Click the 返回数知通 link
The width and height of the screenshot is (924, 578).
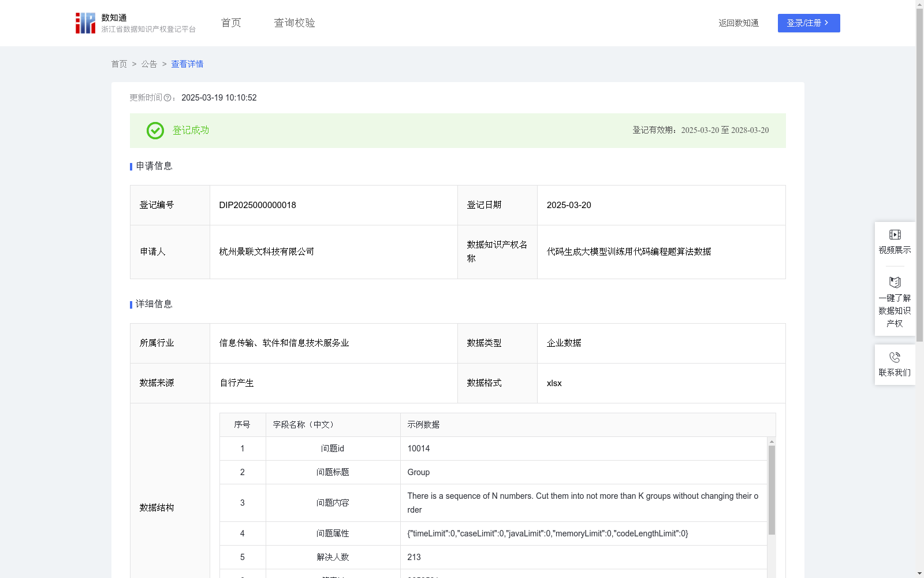[739, 23]
